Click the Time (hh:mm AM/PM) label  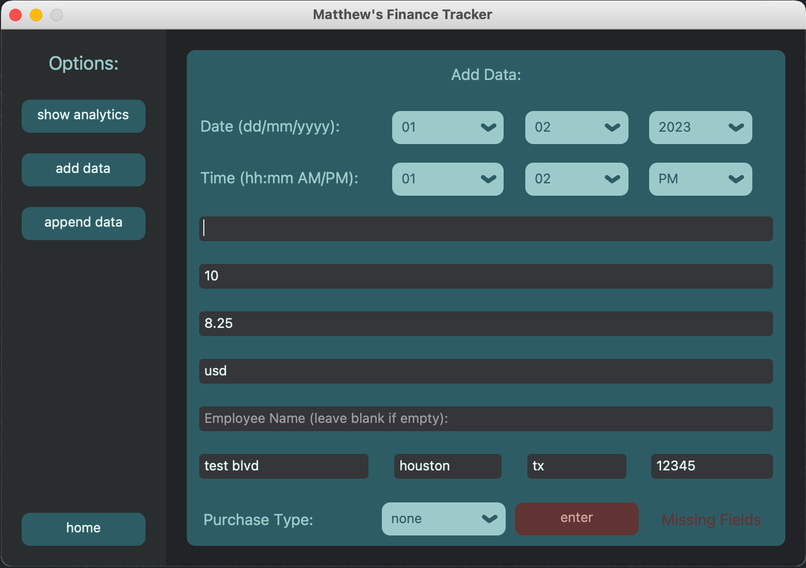(x=279, y=178)
